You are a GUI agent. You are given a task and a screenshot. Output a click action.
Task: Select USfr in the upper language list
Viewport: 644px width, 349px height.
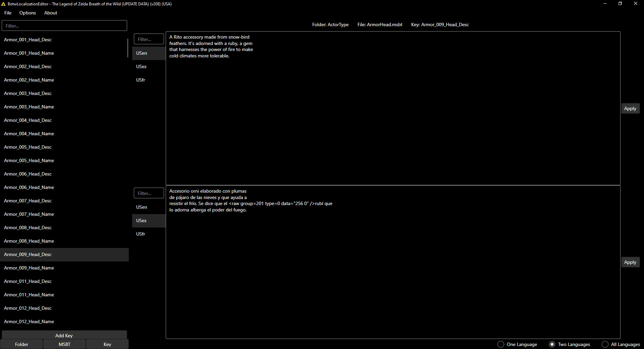149,80
